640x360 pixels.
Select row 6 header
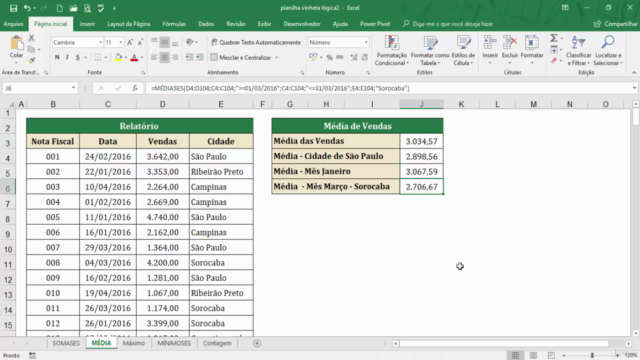[8, 188]
